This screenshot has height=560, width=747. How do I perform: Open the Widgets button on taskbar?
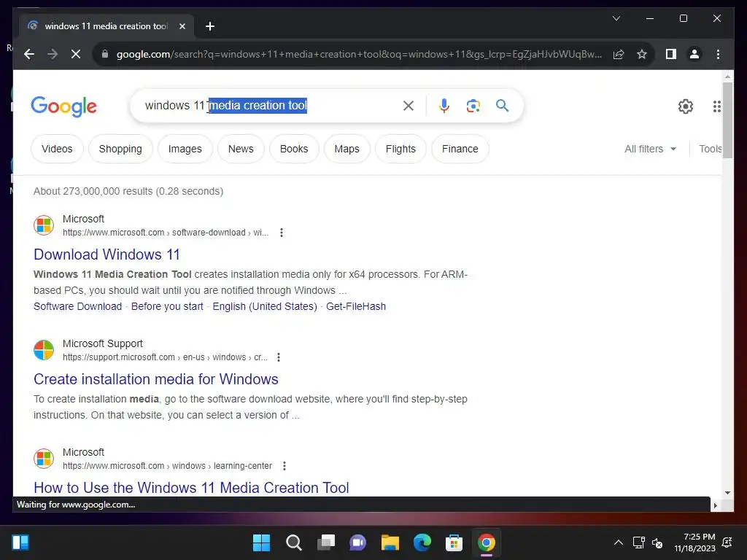[x=20, y=542]
